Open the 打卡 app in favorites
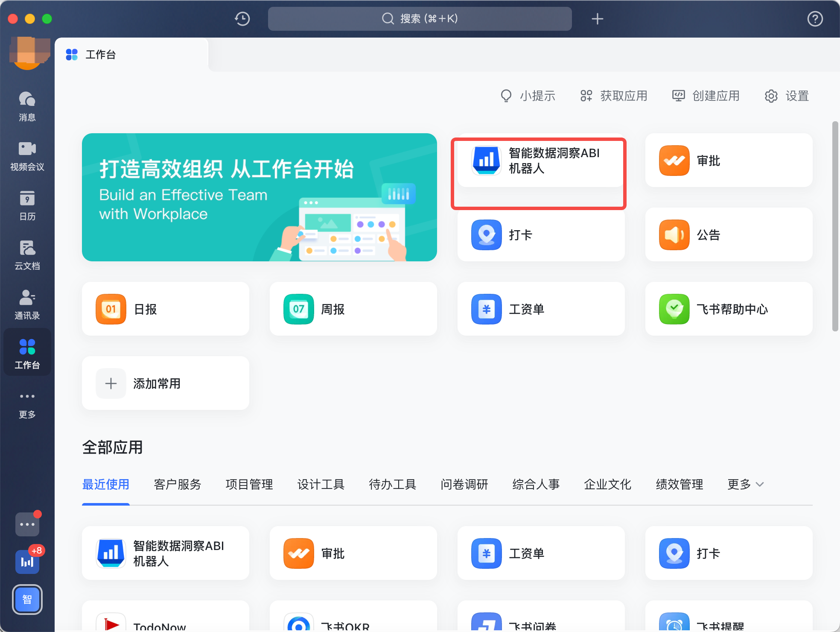Screen dimensions: 840x632 pyautogui.click(x=541, y=234)
